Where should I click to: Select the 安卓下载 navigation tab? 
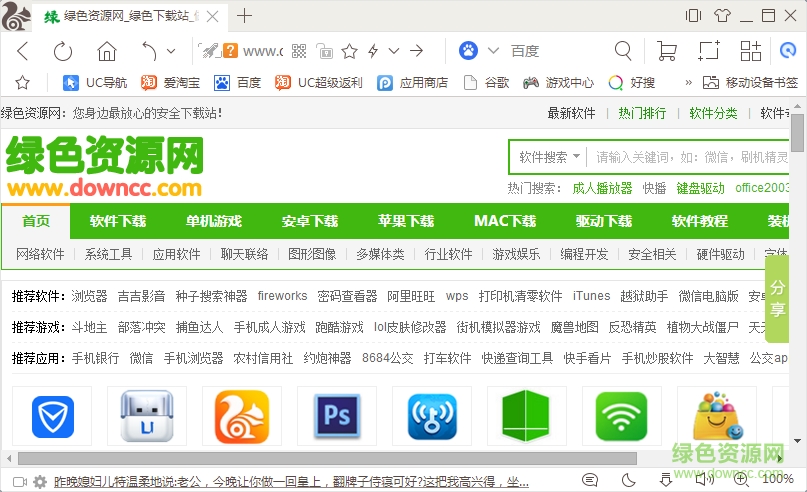point(309,221)
